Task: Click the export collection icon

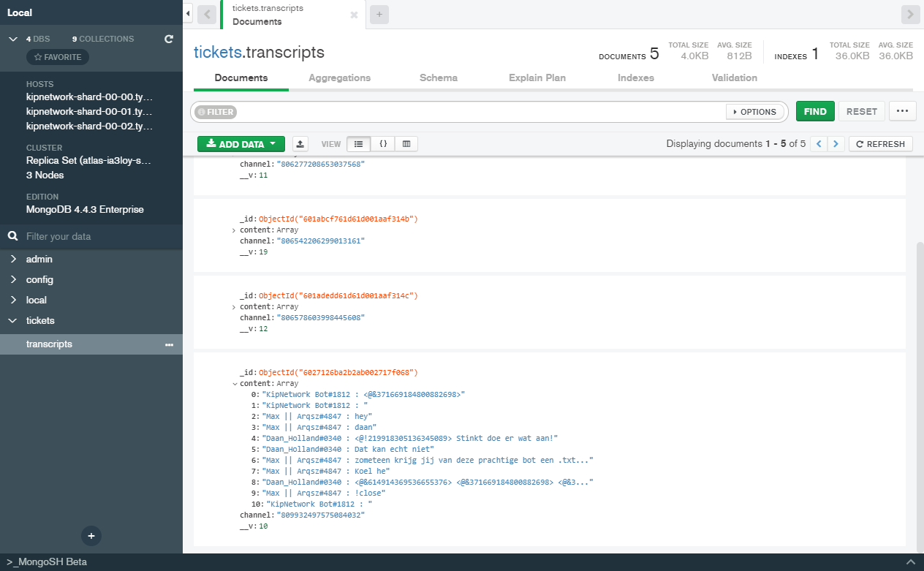Action: pos(300,144)
